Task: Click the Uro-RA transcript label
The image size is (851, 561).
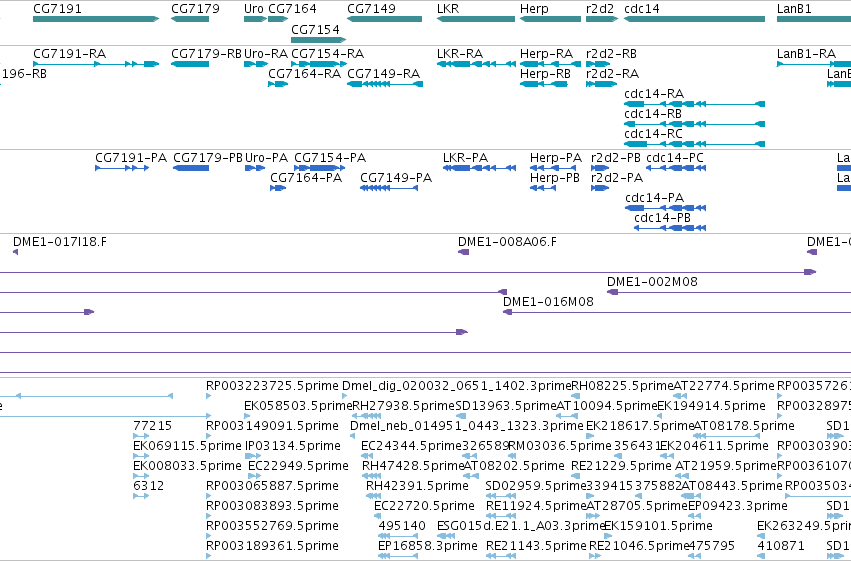Action: 266,54
